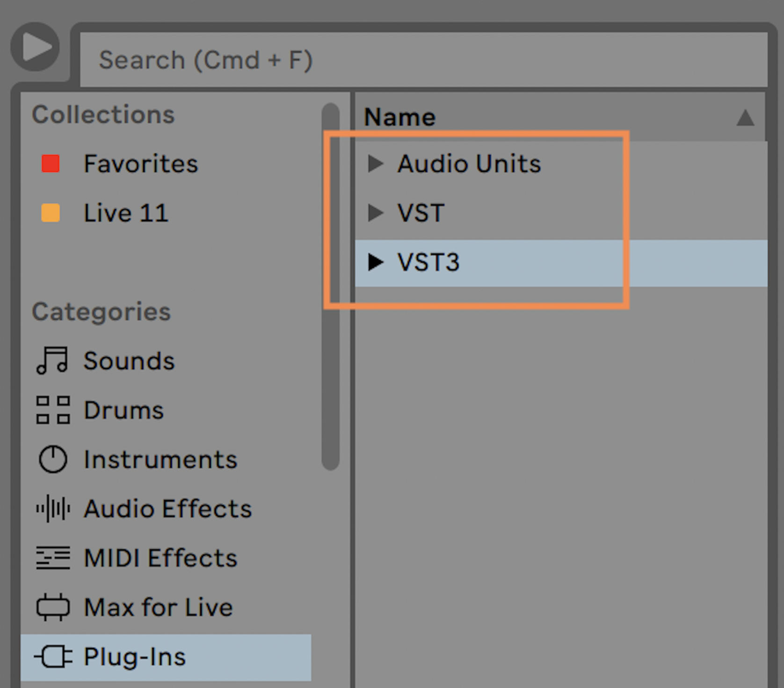Screen dimensions: 784x688
Task: Click the Collections heading
Action: click(x=103, y=114)
